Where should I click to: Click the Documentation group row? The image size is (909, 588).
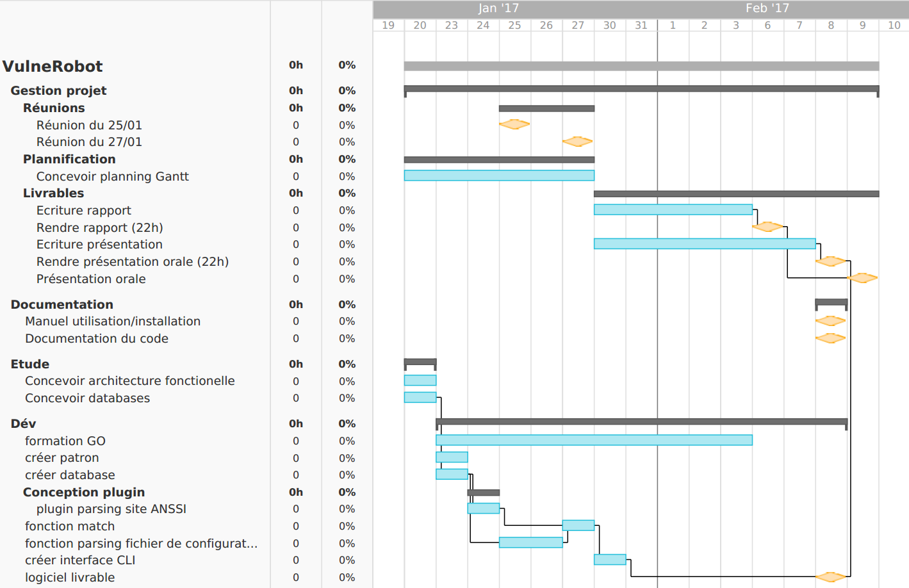pyautogui.click(x=61, y=304)
